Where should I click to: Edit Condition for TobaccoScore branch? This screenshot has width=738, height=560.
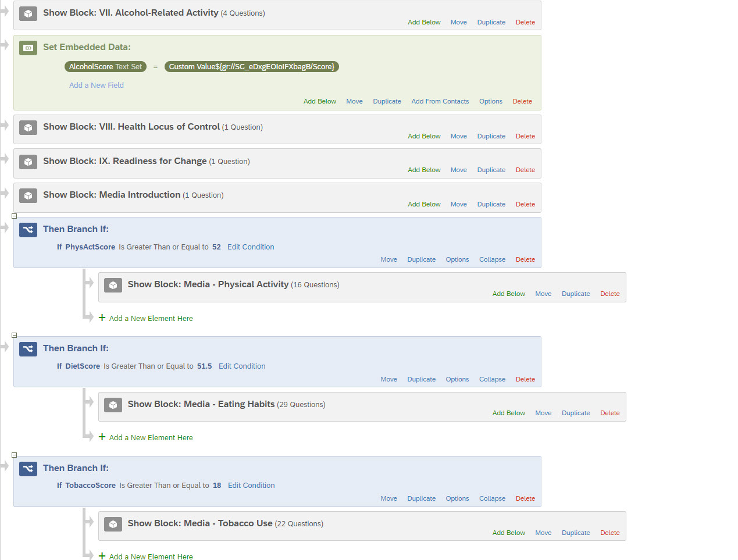(x=251, y=486)
